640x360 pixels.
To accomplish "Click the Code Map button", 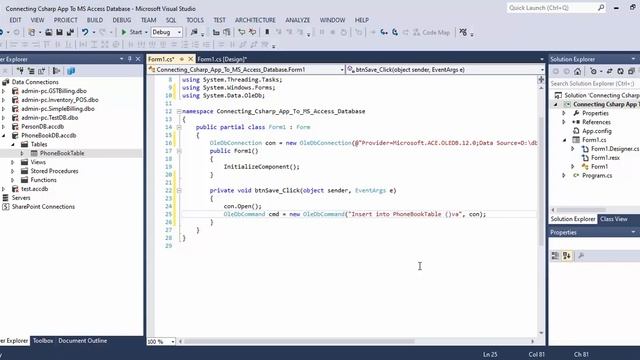I will [x=431, y=32].
